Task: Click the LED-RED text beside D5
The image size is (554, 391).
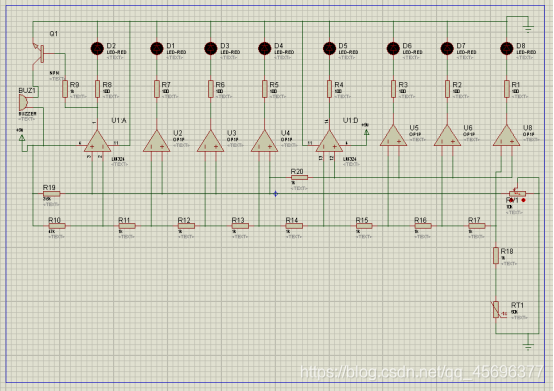Action: 348,52
